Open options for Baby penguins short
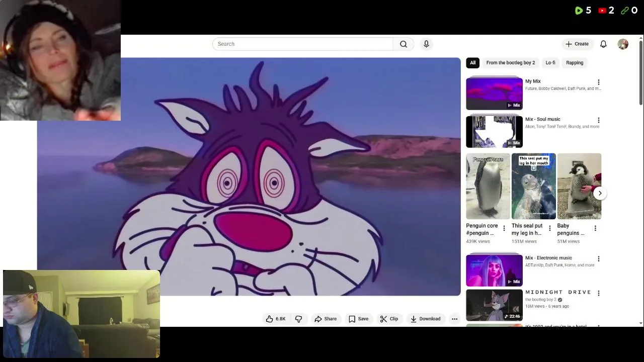The image size is (644, 362). click(595, 228)
